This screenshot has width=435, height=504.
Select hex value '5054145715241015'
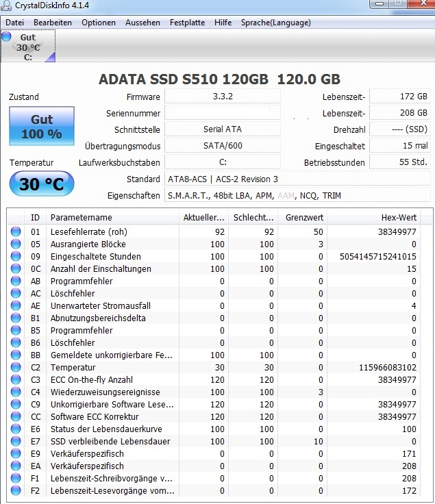[x=378, y=257]
